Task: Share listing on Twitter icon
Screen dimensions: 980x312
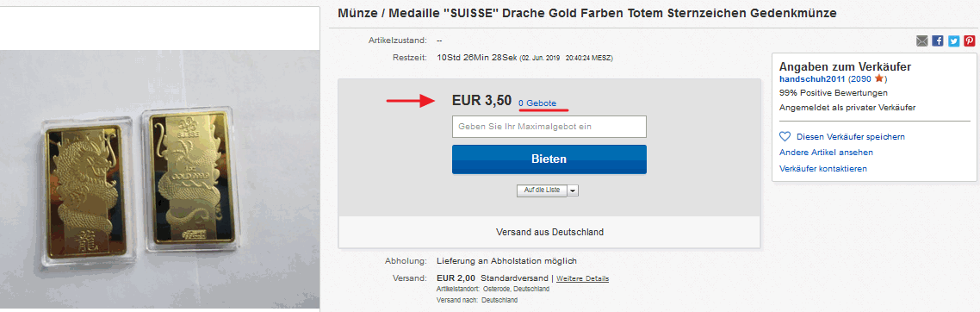Action: 954,41
